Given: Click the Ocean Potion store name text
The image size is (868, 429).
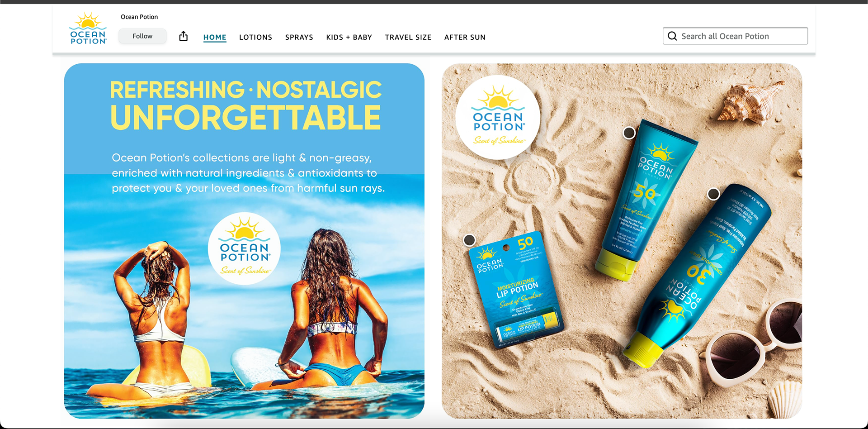Looking at the screenshot, I should [x=139, y=17].
